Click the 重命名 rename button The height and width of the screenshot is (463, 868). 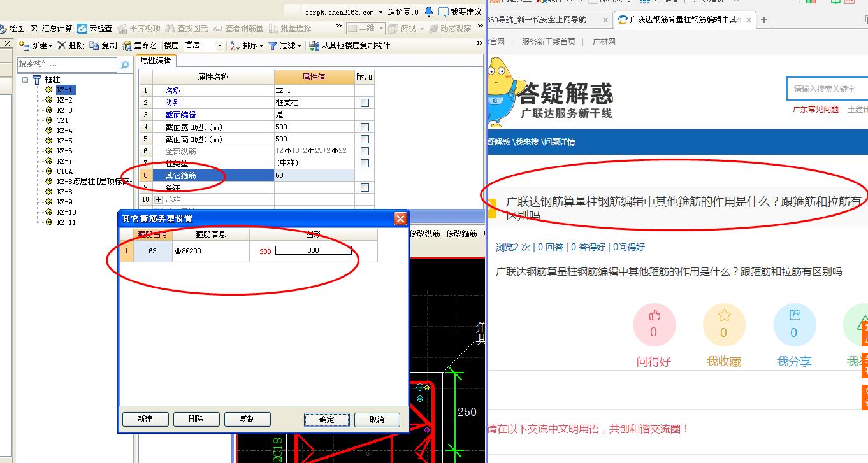(x=140, y=46)
